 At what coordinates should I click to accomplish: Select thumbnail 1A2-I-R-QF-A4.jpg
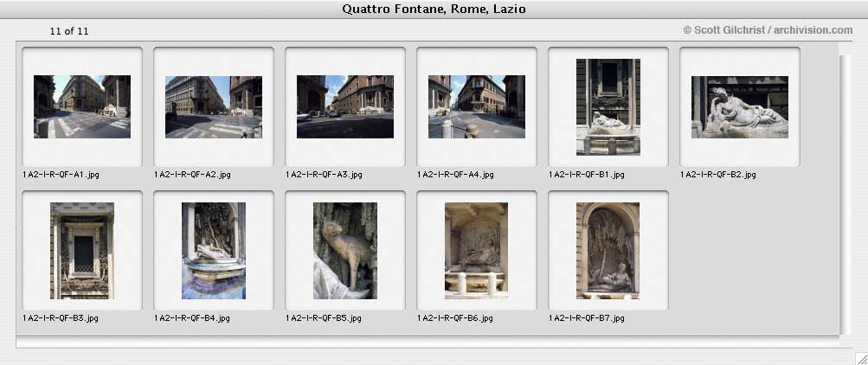(477, 106)
